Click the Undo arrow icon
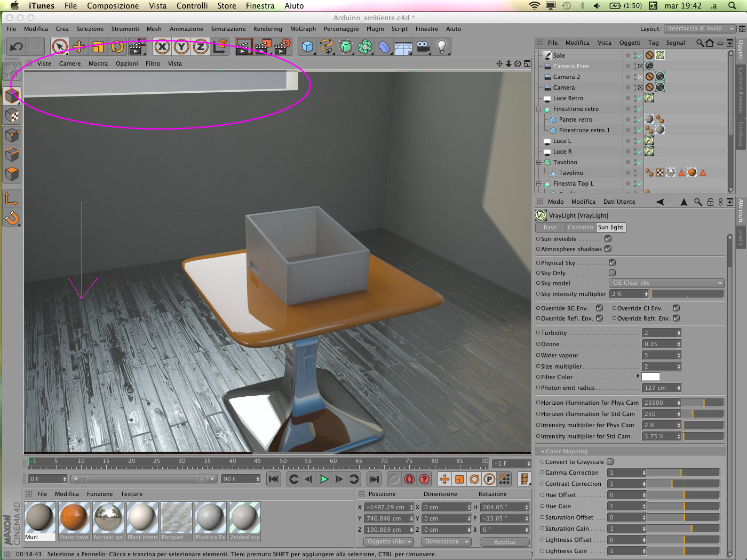Screen dimensions: 747x560 coord(16,47)
